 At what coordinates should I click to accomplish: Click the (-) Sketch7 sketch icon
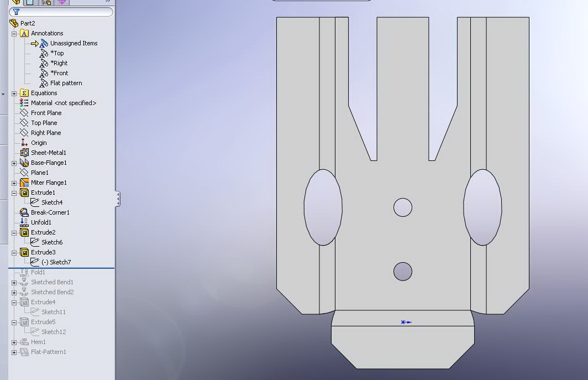click(34, 262)
